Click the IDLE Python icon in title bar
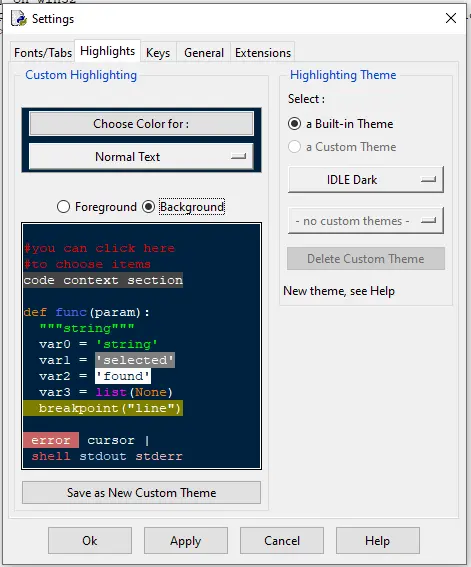This screenshot has width=471, height=567. 19,18
